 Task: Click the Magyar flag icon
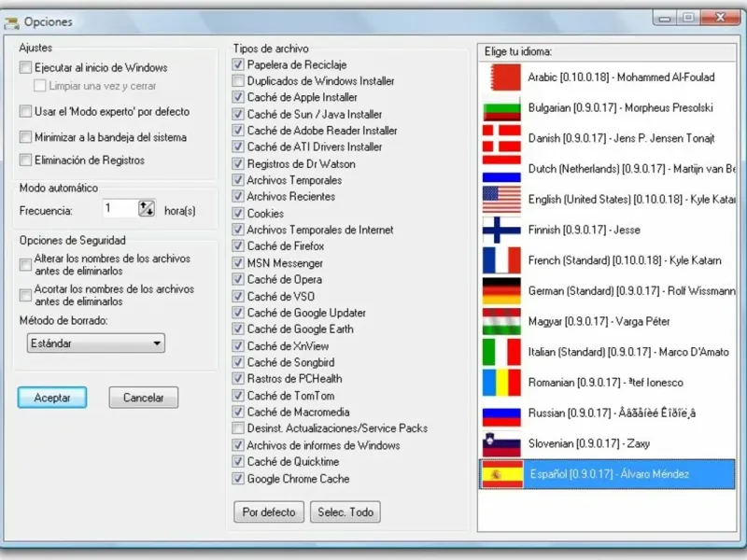point(501,321)
